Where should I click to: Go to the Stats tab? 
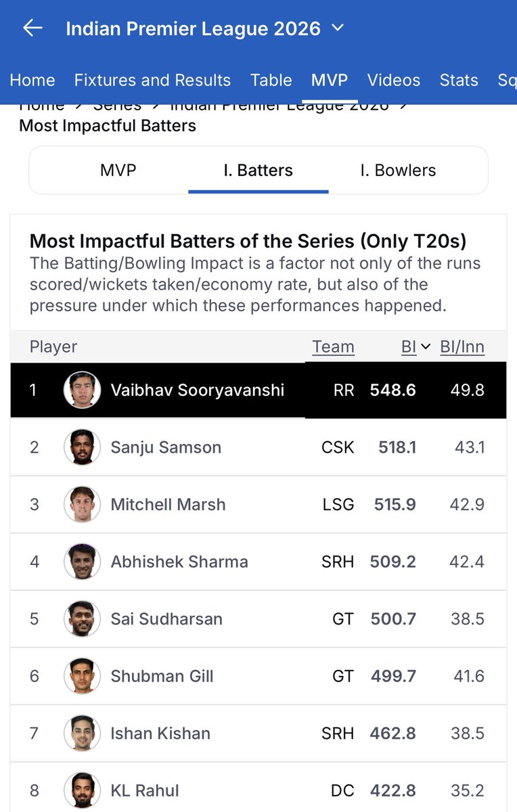pyautogui.click(x=459, y=80)
